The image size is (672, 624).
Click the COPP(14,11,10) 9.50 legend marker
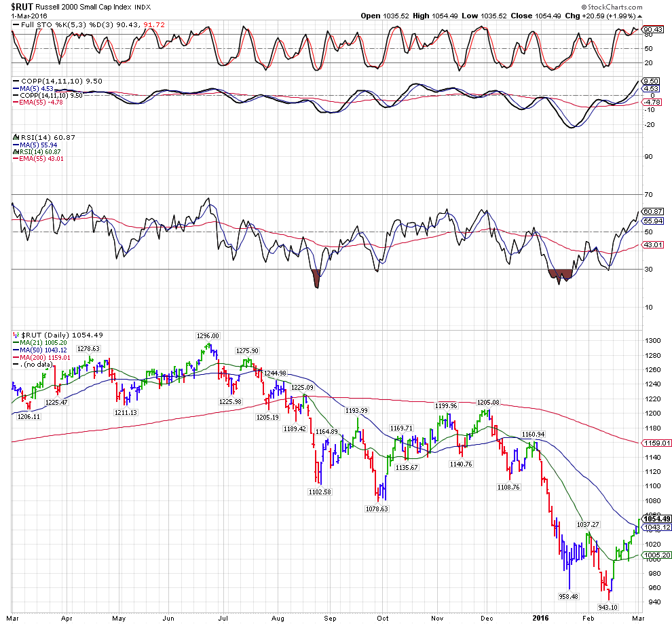[x=16, y=81]
